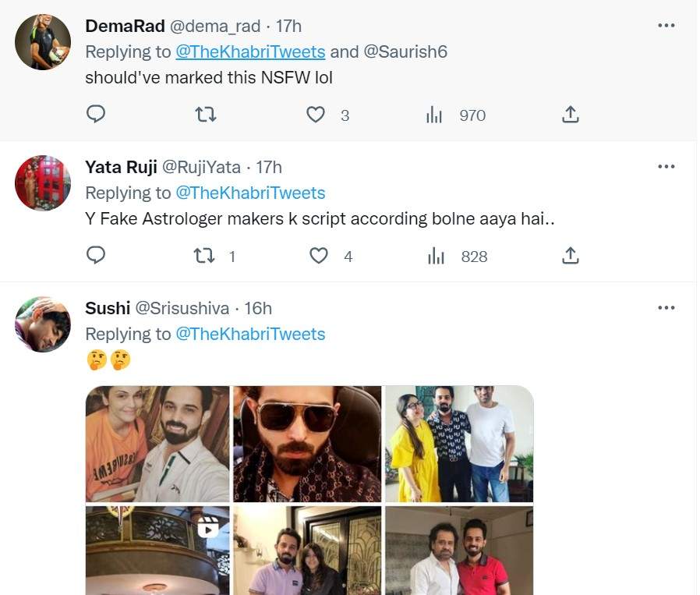Open @TheKhabriTweets link in DemaRad's reply
The image size is (700, 595).
coord(250,51)
